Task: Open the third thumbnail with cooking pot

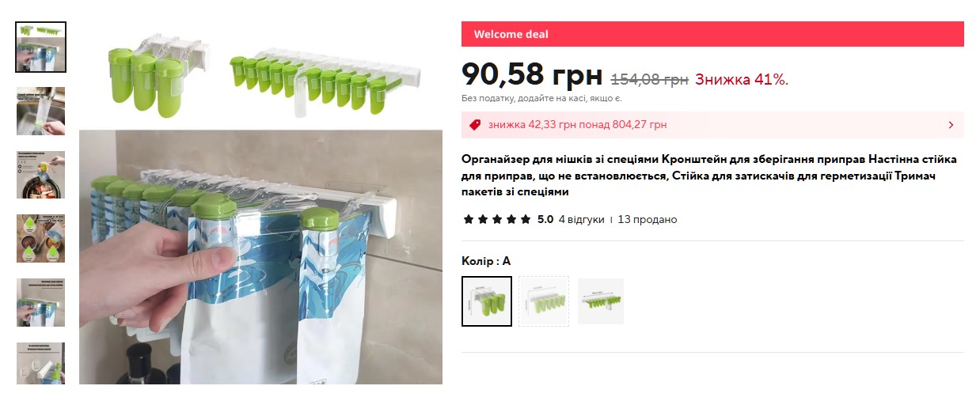Action: 41,175
